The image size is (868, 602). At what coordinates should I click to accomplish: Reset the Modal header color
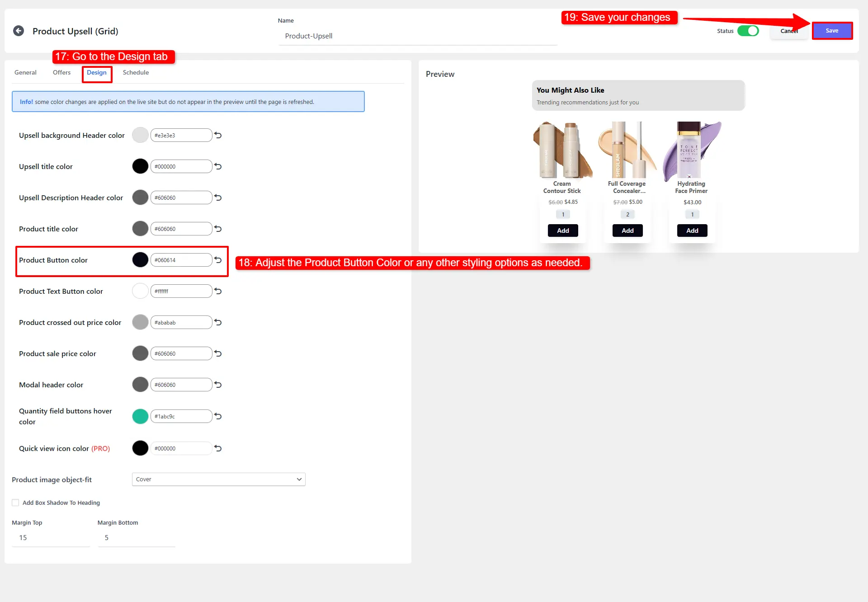pos(218,385)
